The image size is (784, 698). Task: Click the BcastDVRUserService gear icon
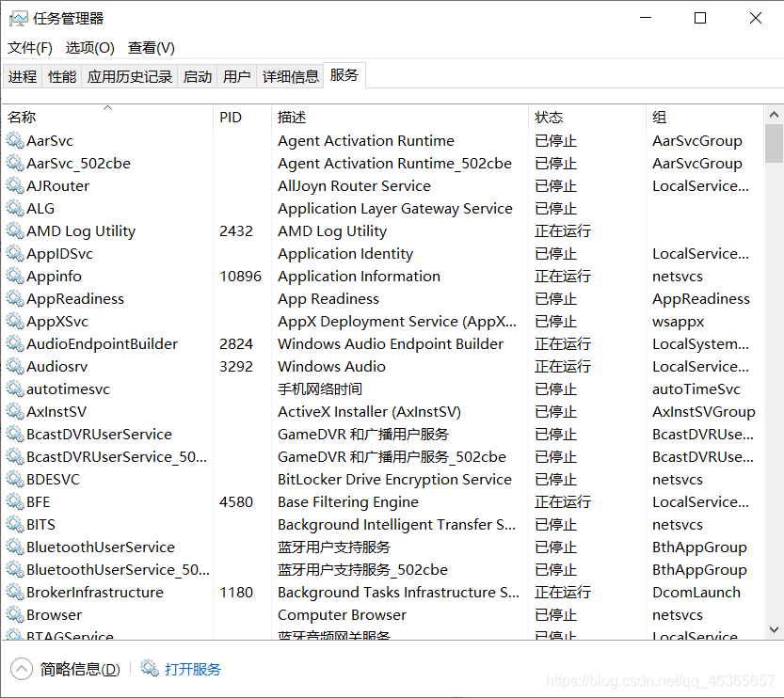pyautogui.click(x=15, y=435)
